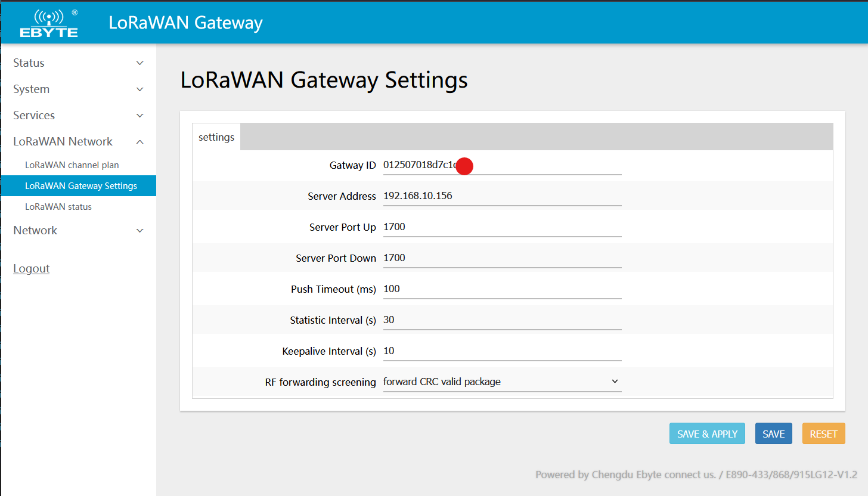Open the LoRaWAN status page
Screen dimensions: 868x496
pos(58,207)
